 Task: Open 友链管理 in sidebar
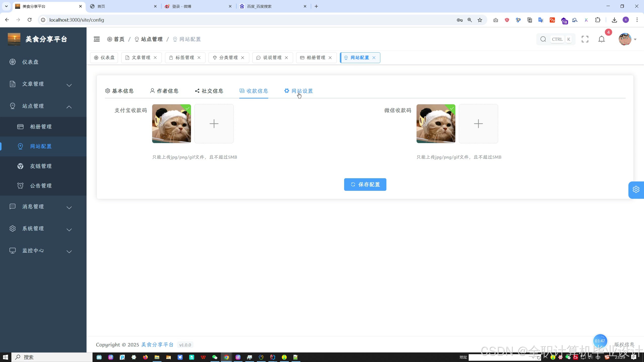[x=41, y=166]
